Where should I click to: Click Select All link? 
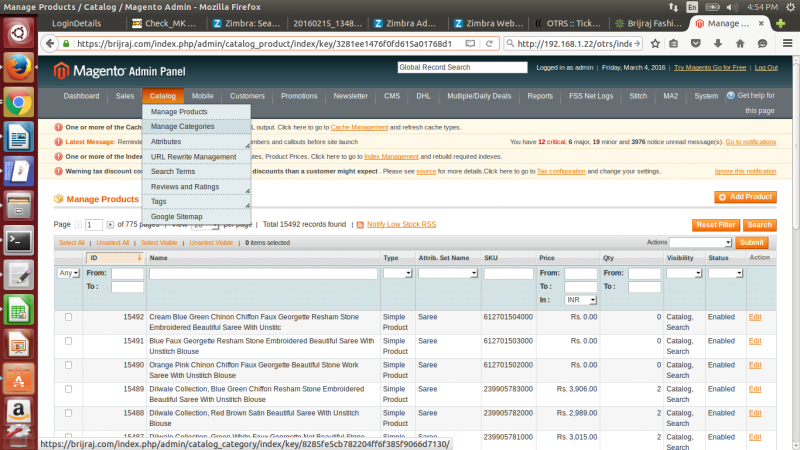(x=71, y=243)
